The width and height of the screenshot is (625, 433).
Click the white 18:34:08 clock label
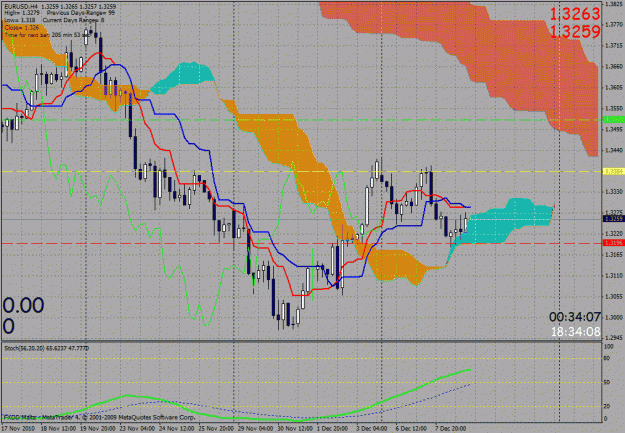click(576, 331)
